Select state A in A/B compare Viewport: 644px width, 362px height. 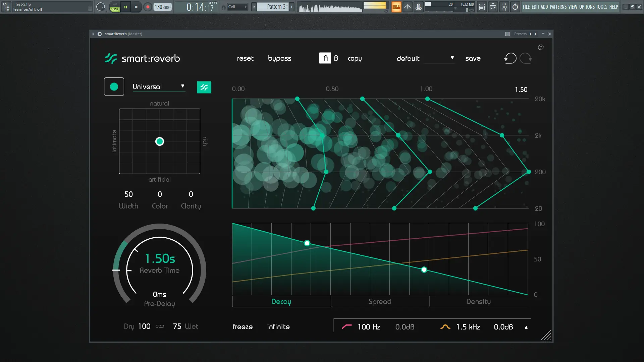[x=325, y=58]
